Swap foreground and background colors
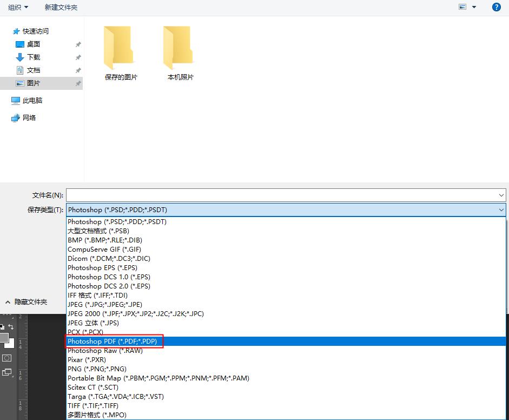Viewport: 509px width, 420px height. click(11, 326)
